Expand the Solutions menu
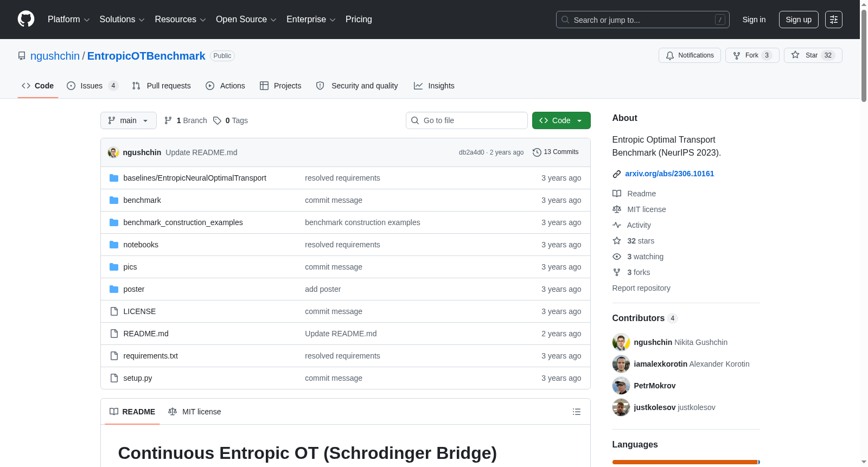This screenshot has width=868, height=467. tap(122, 20)
